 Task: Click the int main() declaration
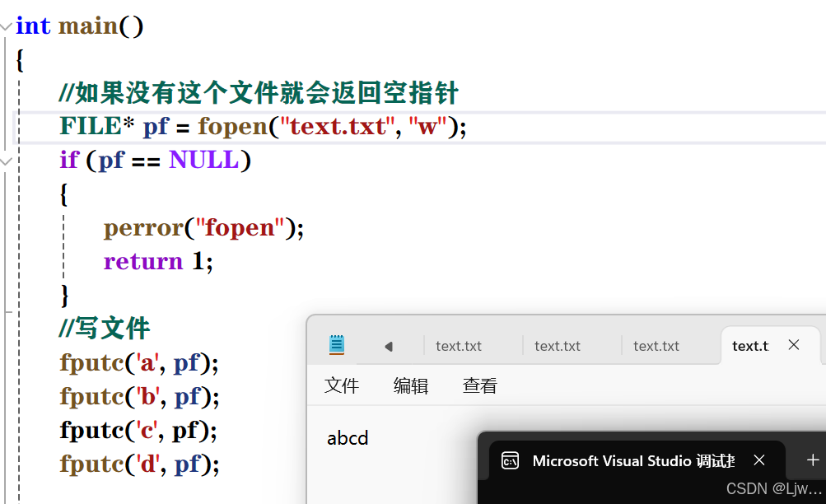pos(80,26)
